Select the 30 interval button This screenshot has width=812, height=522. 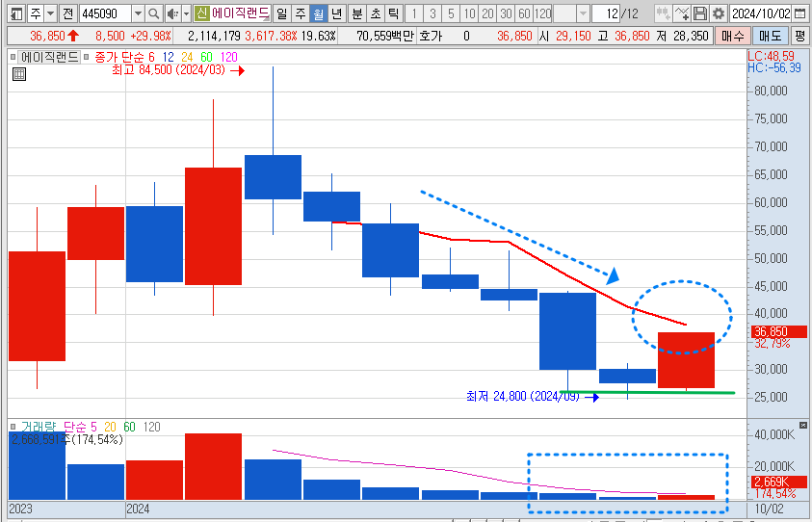506,13
